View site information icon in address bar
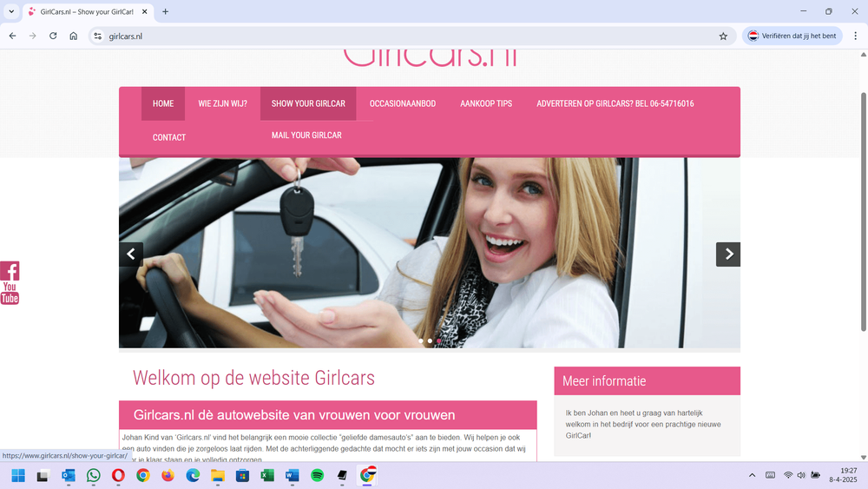868x489 pixels. coord(98,36)
